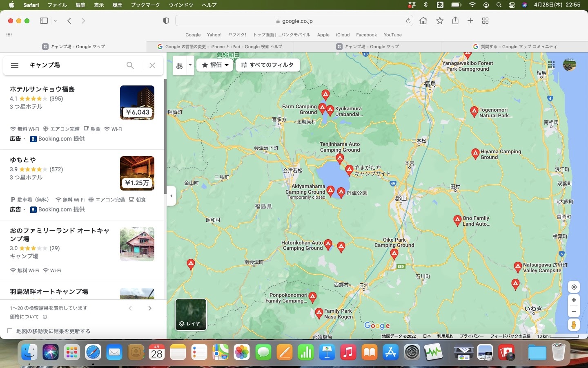
Task: Switch to satellite view via レイヤ icon
Action: [x=191, y=315]
